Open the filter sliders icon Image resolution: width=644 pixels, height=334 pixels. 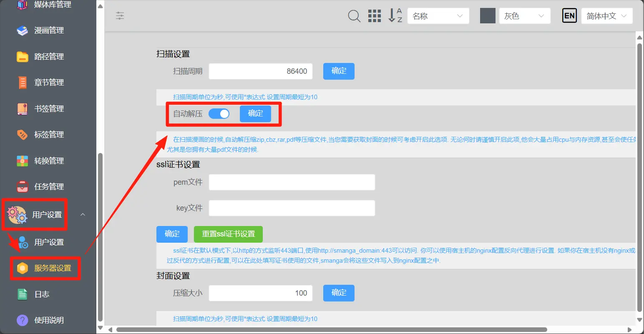(x=120, y=16)
